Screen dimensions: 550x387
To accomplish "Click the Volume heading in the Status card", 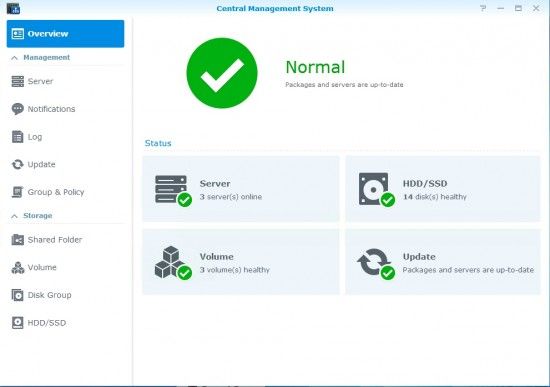I will tap(216, 256).
